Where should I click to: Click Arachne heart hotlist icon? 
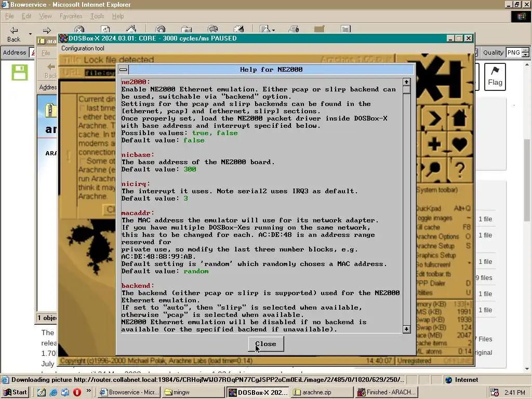click(459, 144)
